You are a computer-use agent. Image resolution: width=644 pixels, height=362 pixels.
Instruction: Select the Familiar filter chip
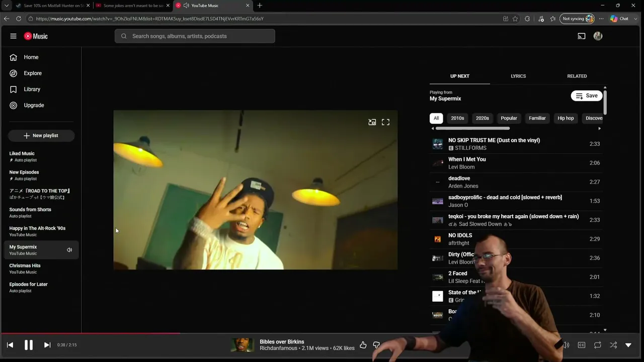tap(537, 118)
